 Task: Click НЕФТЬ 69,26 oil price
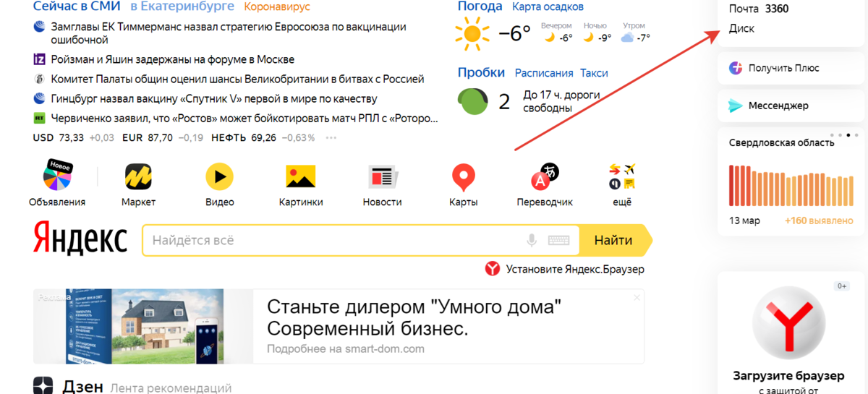pyautogui.click(x=263, y=137)
